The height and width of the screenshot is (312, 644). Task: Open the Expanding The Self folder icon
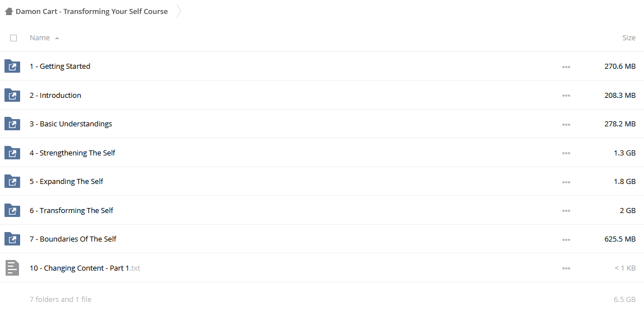tap(12, 182)
